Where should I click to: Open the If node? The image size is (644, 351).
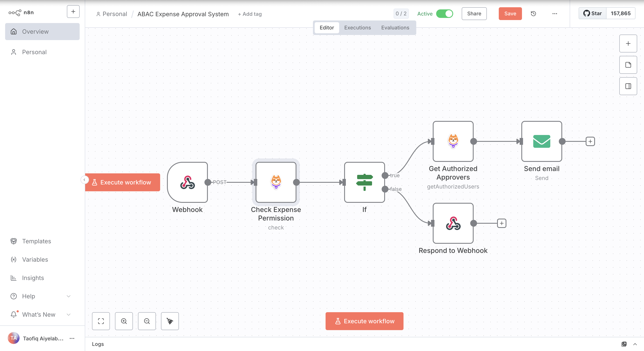[x=365, y=182]
